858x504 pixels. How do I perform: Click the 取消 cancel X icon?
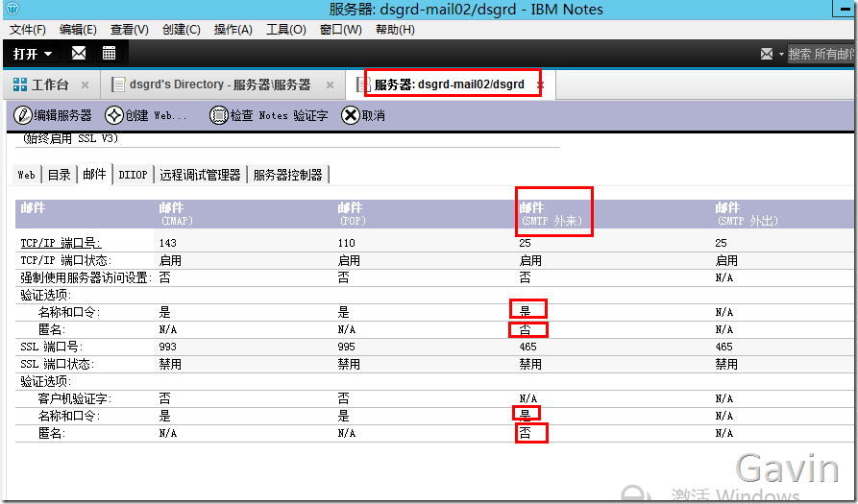point(350,115)
